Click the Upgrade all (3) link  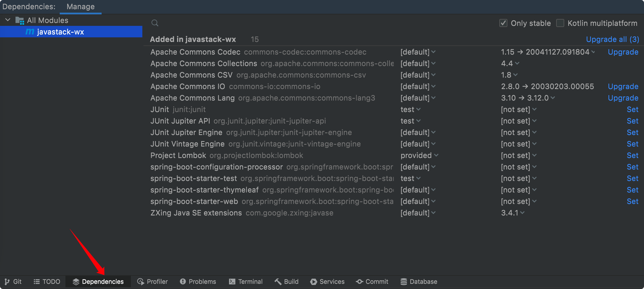(x=612, y=39)
